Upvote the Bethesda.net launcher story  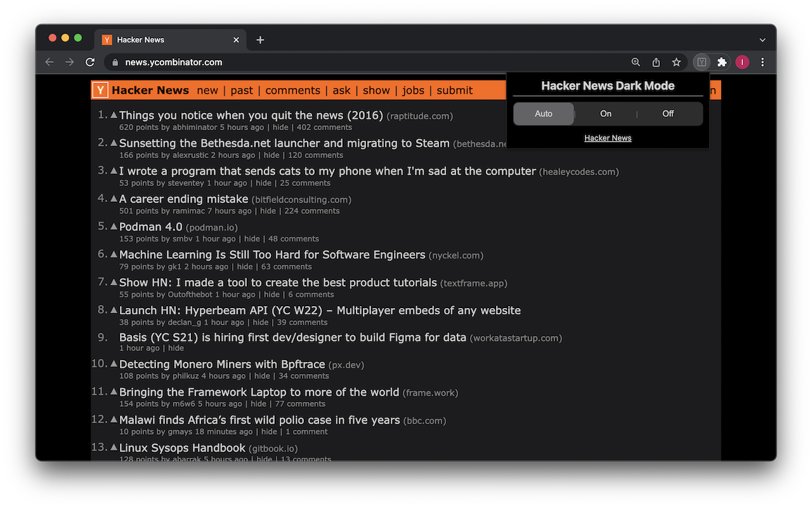[x=114, y=143]
